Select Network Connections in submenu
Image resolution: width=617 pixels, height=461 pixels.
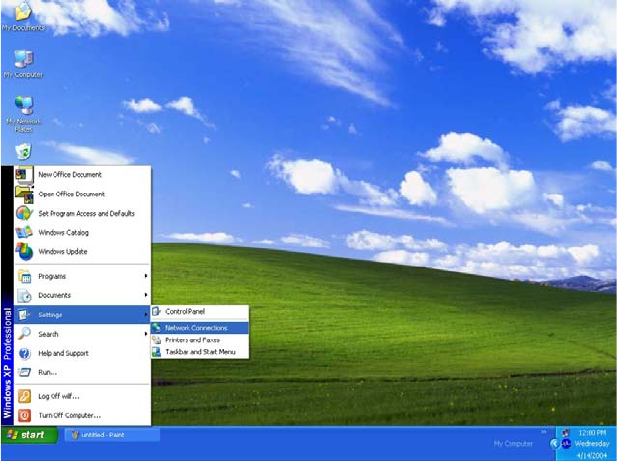tap(200, 328)
